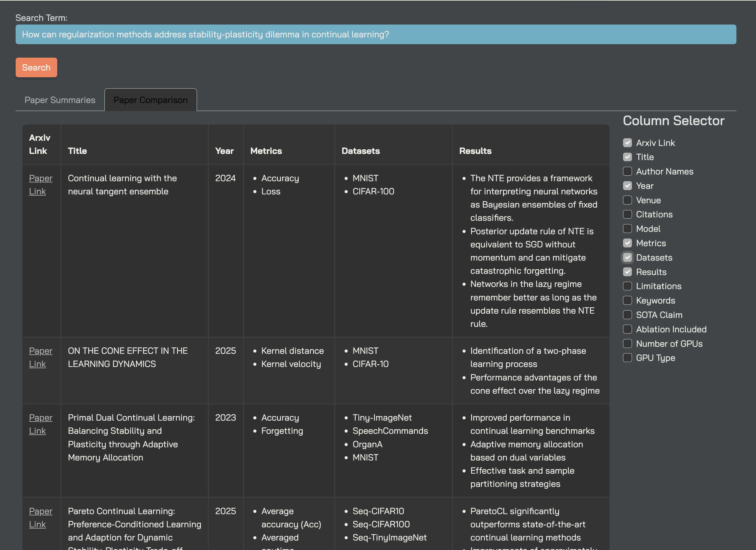Enable the Citations column checkbox
756x550 pixels.
tap(627, 215)
